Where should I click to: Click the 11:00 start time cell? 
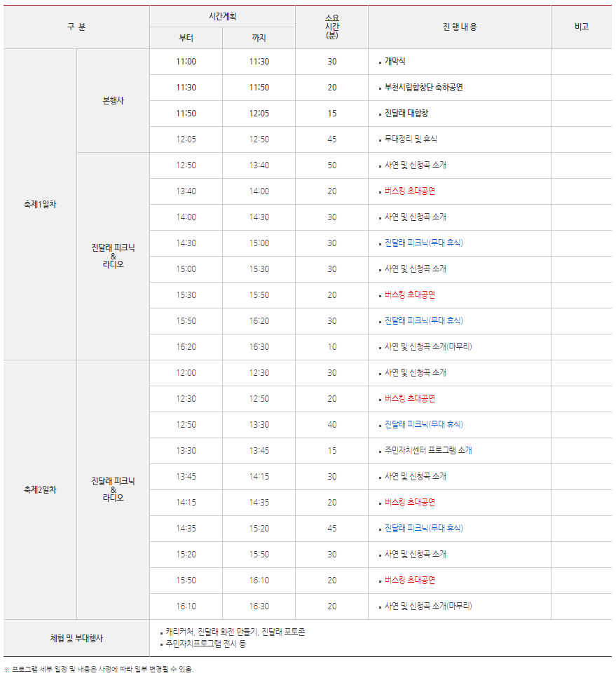[184, 62]
